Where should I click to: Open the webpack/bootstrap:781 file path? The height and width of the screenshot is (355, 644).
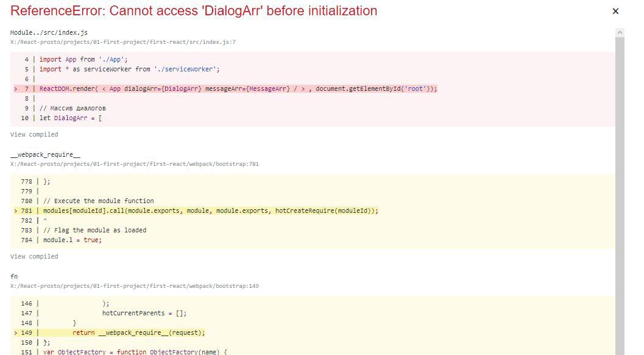tap(134, 164)
